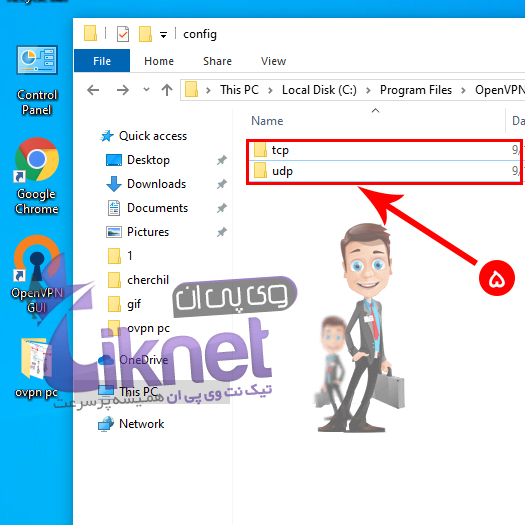This screenshot has width=525, height=525.
Task: Click the Forward navigation arrow
Action: (x=123, y=90)
